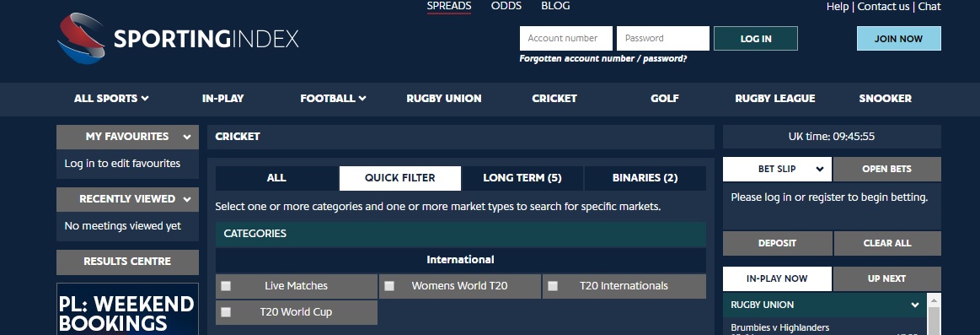Collapse the Recently Viewed panel

186,199
